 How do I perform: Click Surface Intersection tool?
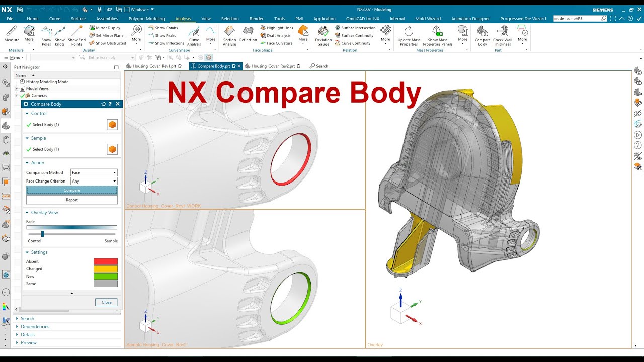coord(355,28)
